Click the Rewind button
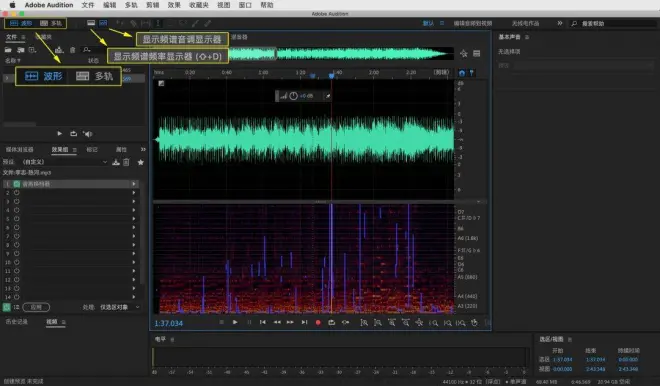660x386 pixels. pos(277,322)
